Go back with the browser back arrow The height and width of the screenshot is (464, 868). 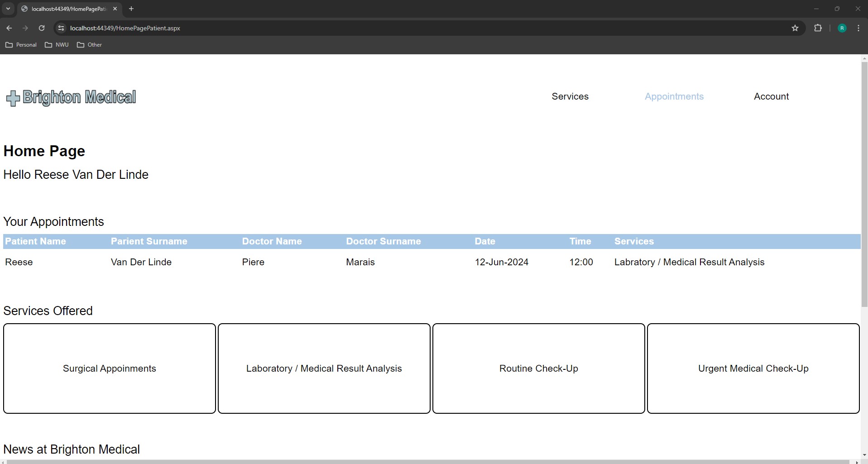[x=9, y=28]
